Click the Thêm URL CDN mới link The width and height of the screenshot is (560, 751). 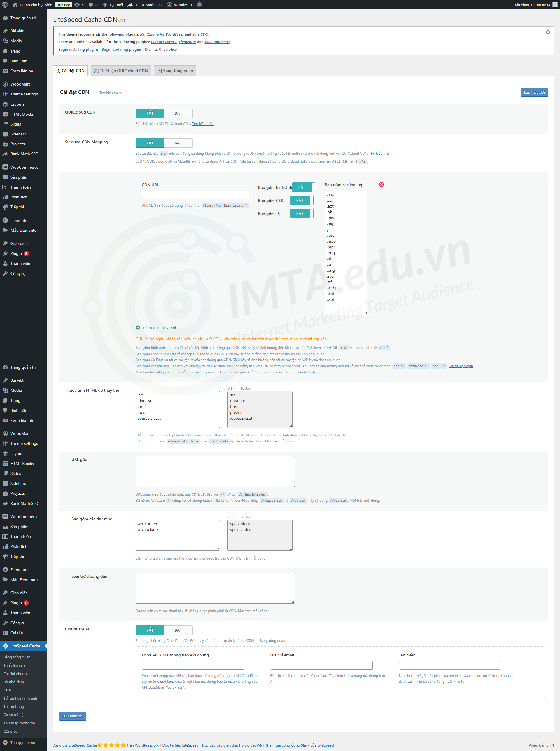(x=159, y=328)
